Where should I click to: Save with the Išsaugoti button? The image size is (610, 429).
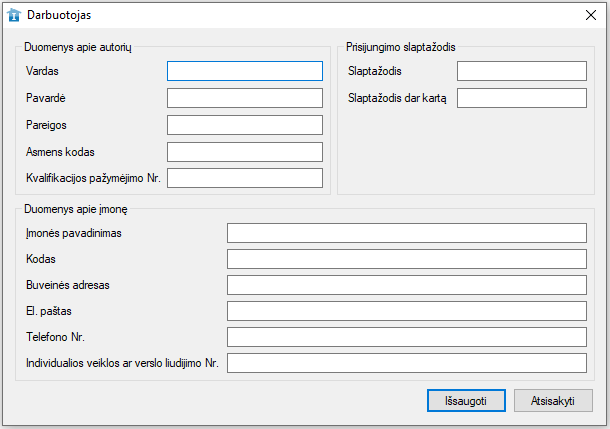tap(466, 401)
